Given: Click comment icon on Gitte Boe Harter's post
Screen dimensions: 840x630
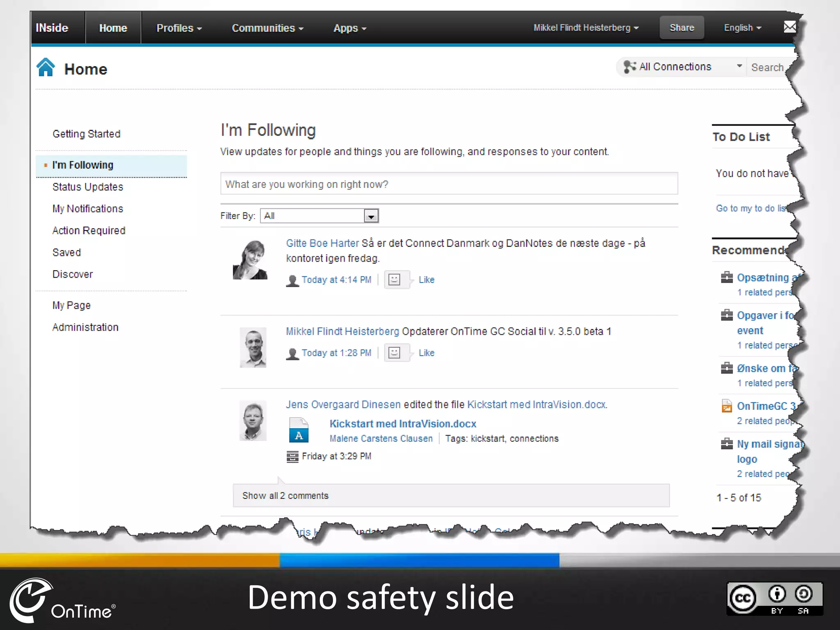Looking at the screenshot, I should 394,280.
